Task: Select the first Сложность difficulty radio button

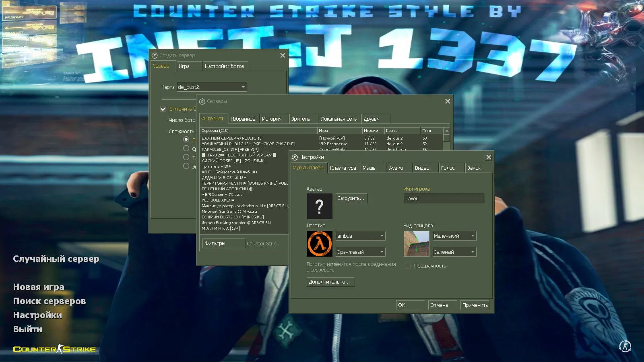Action: pyautogui.click(x=186, y=139)
